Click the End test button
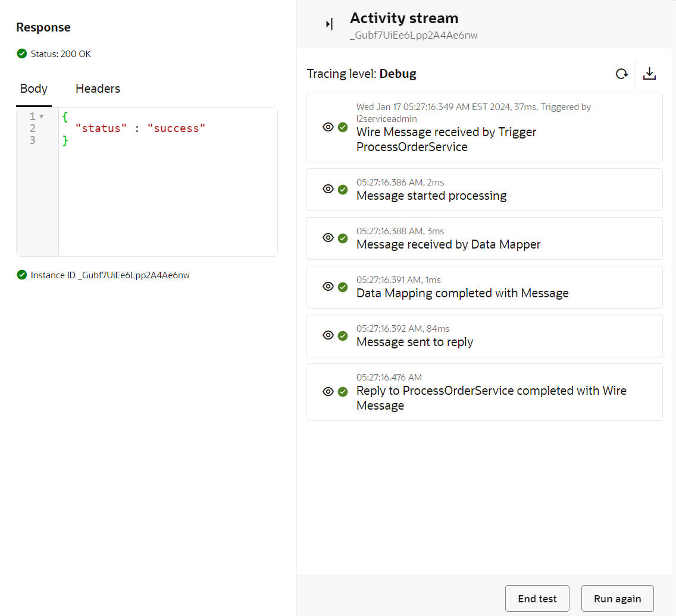Screen dimensions: 676x616 (537, 599)
